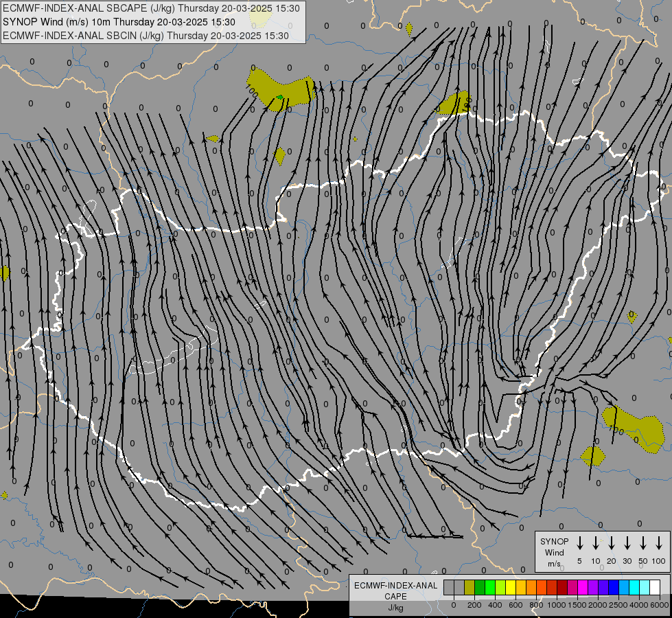Select the white swatch at 6000

(x=656, y=587)
